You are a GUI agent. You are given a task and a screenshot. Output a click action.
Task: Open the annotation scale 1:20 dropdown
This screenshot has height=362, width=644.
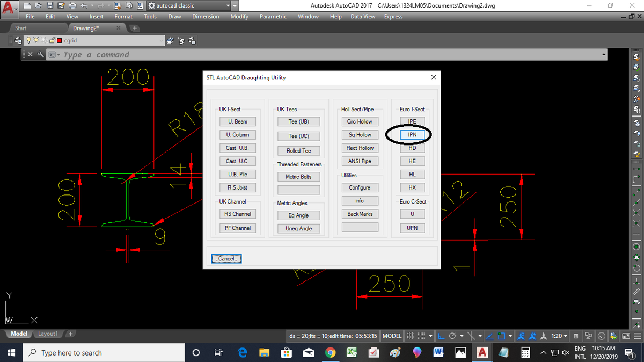tap(559, 336)
